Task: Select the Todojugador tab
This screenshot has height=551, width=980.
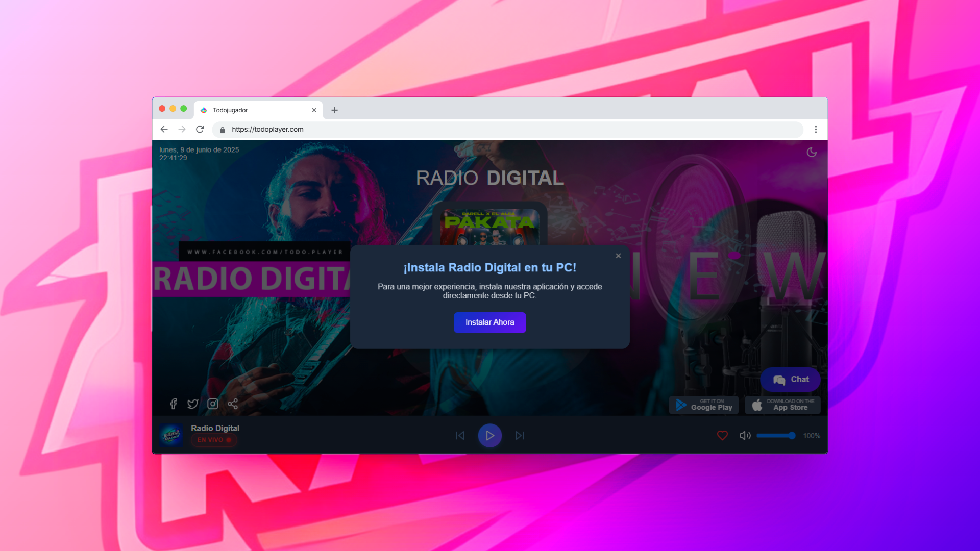Action: (258, 110)
